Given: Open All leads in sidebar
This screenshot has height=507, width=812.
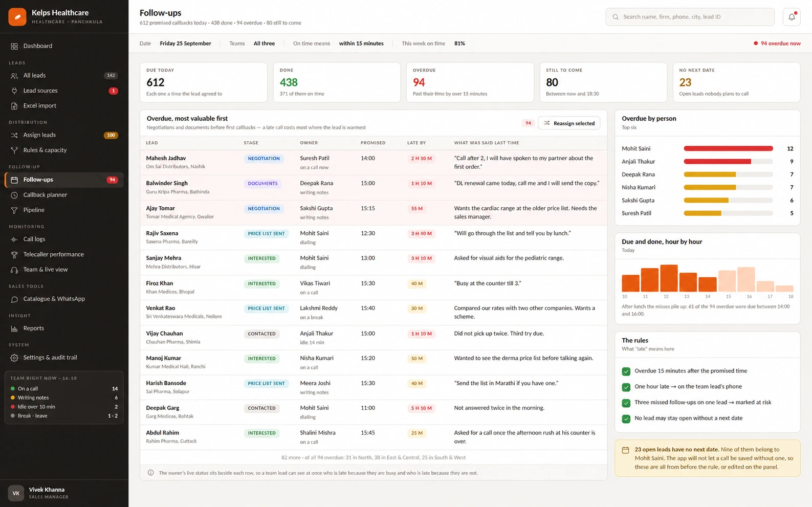Looking at the screenshot, I should click(x=64, y=76).
